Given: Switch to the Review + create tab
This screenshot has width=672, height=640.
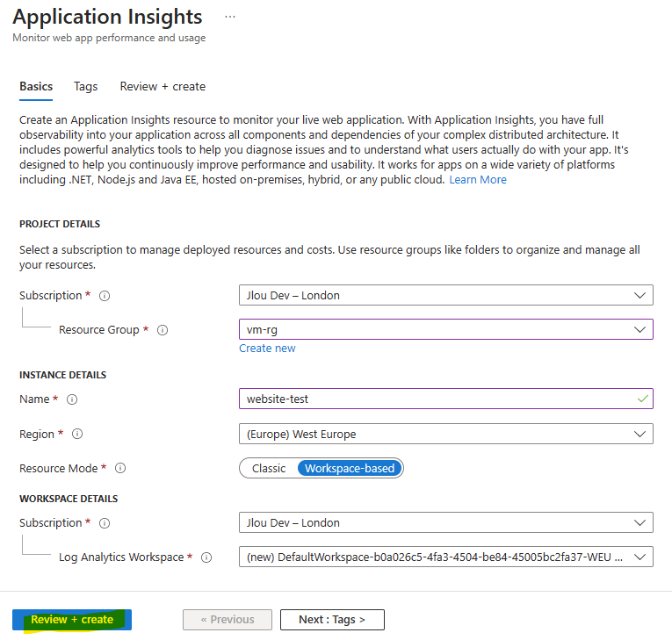Looking at the screenshot, I should 163,87.
